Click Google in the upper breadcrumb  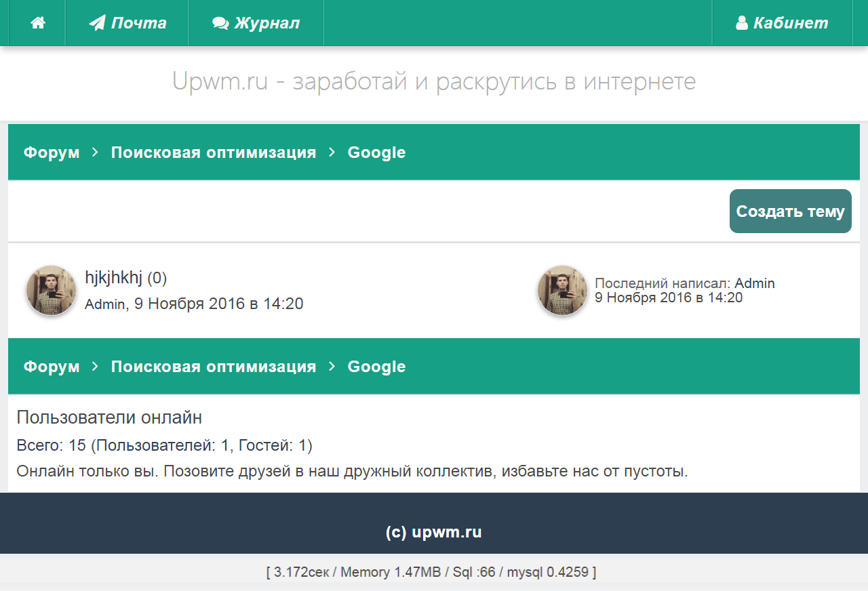376,152
